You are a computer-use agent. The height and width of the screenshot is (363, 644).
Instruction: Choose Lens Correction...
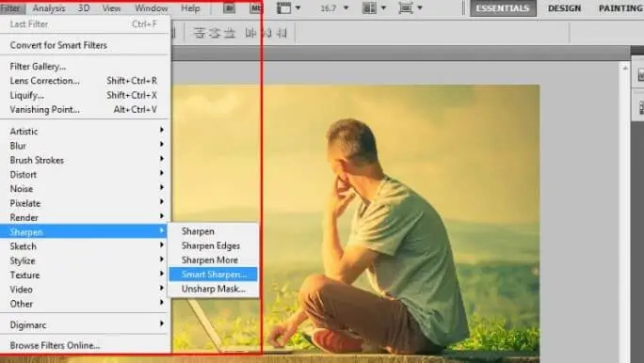[85, 81]
